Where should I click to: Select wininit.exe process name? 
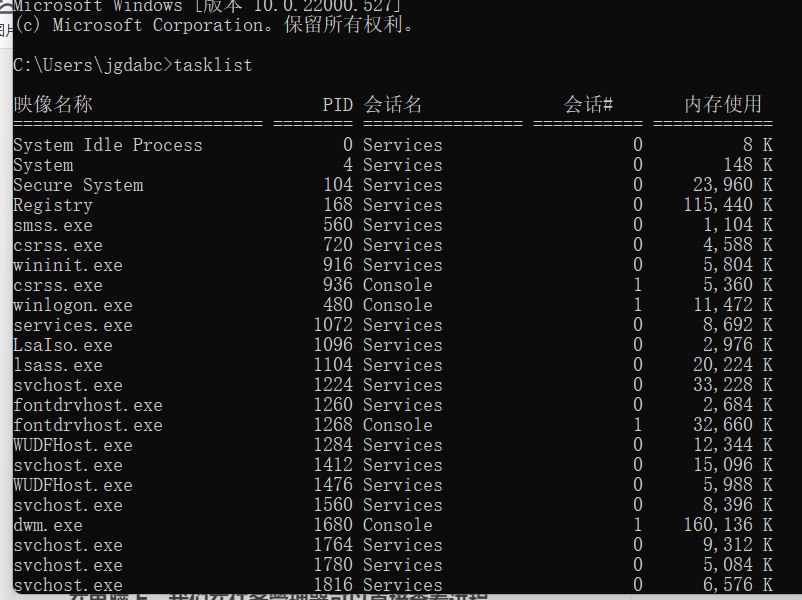(68, 265)
